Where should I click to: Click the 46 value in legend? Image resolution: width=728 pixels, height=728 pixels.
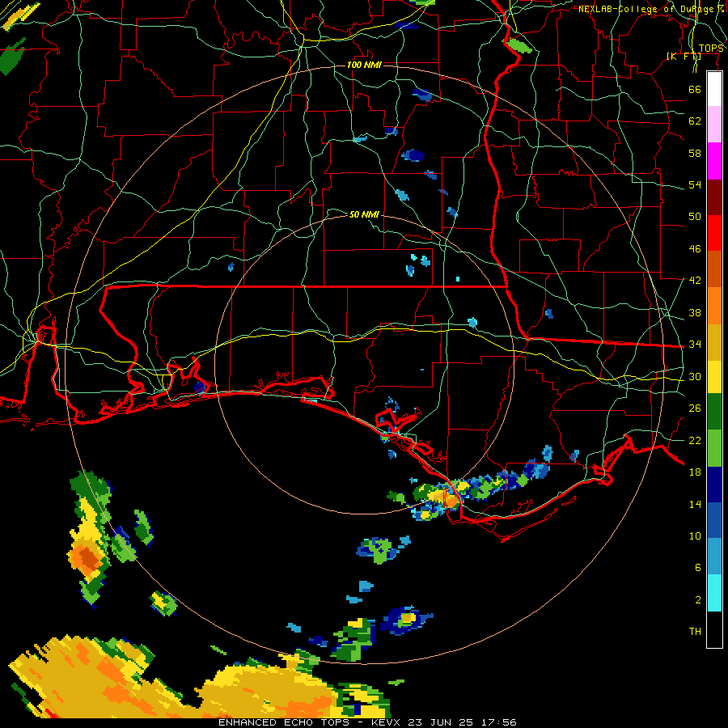[695, 249]
